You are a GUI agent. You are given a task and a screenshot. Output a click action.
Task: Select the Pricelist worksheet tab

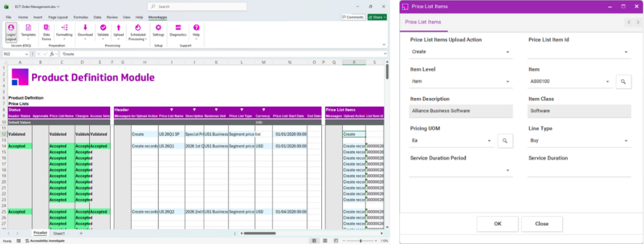(x=41, y=233)
